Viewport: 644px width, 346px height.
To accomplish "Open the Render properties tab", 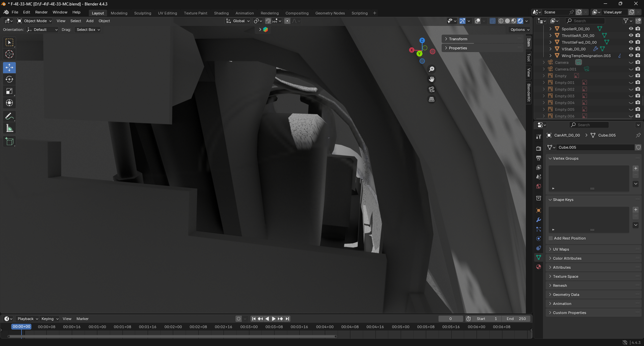I will [x=538, y=148].
